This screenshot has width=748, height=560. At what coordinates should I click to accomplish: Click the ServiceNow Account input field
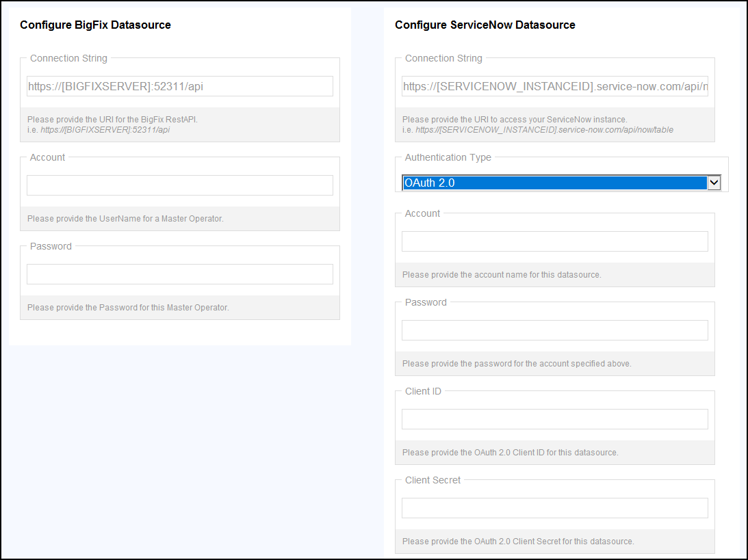(x=555, y=241)
